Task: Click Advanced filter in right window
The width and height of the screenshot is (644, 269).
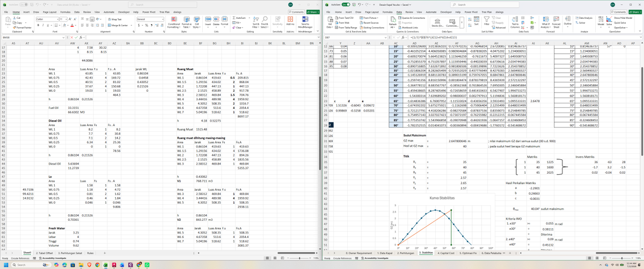Action: (x=499, y=27)
